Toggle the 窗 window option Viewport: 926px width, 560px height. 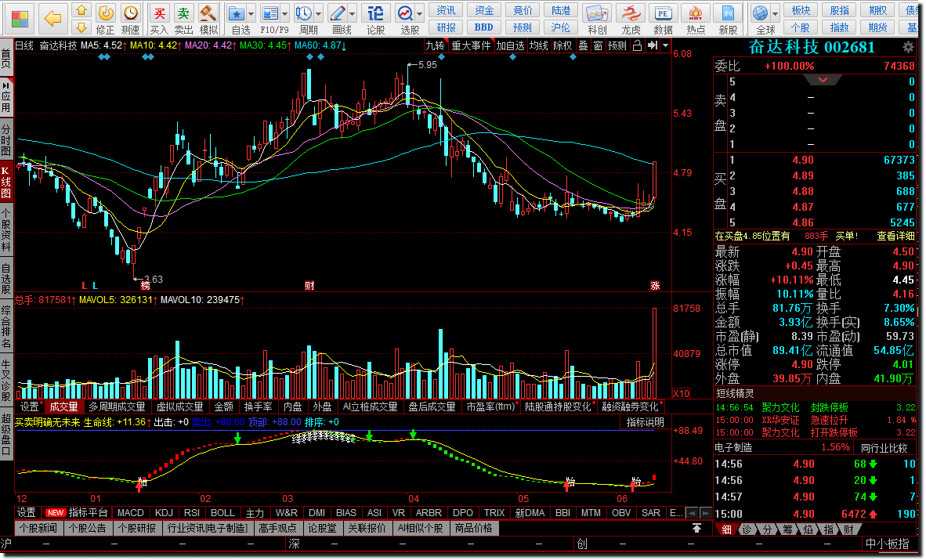(599, 45)
